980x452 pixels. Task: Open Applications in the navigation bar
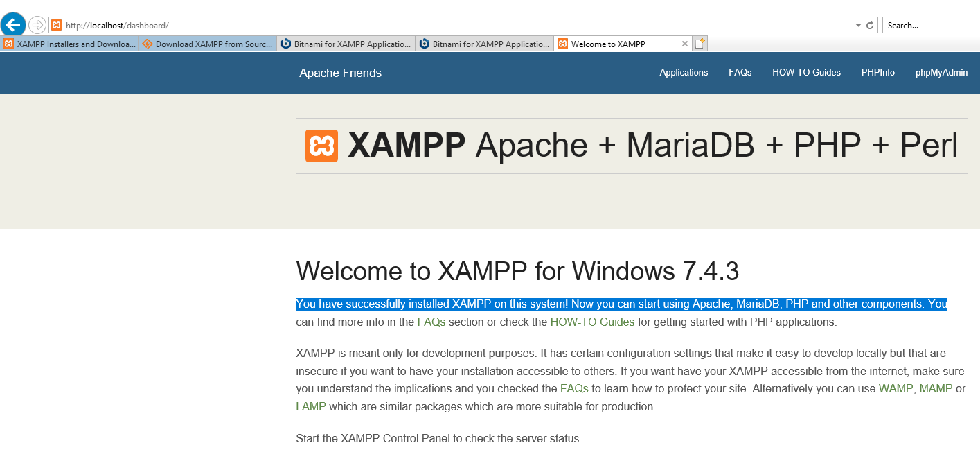684,72
